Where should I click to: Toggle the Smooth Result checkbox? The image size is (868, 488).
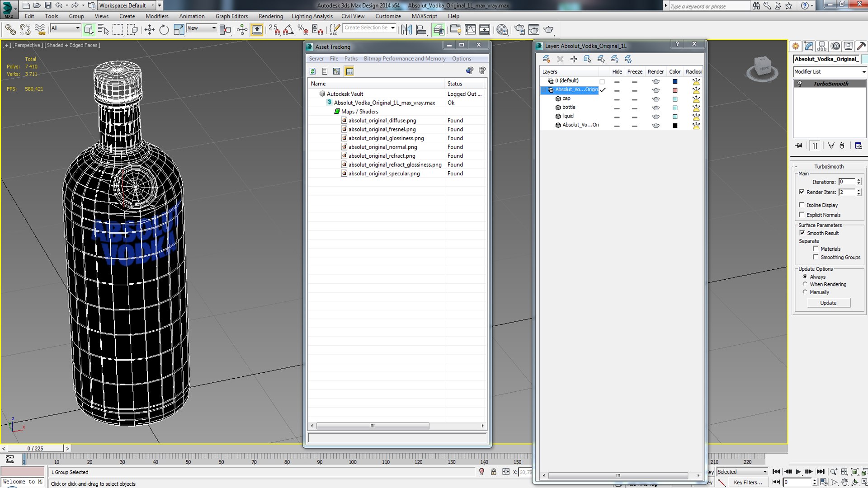pos(802,233)
